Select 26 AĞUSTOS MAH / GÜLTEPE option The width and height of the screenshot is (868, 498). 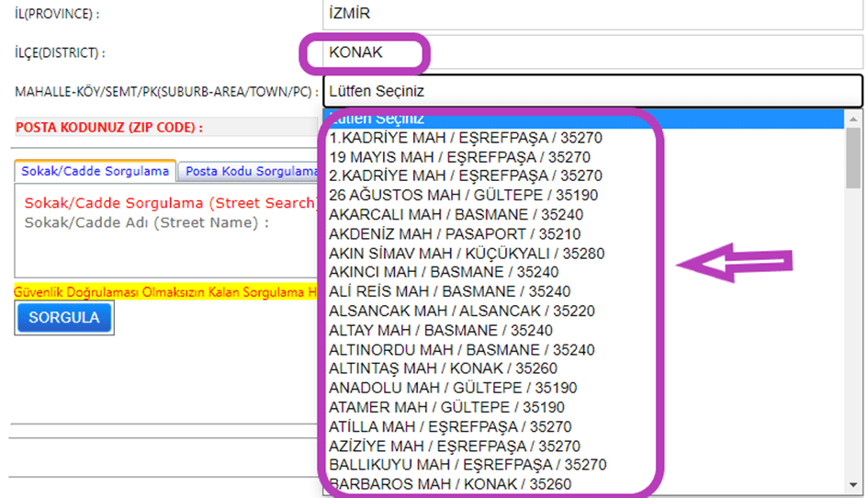(x=463, y=196)
